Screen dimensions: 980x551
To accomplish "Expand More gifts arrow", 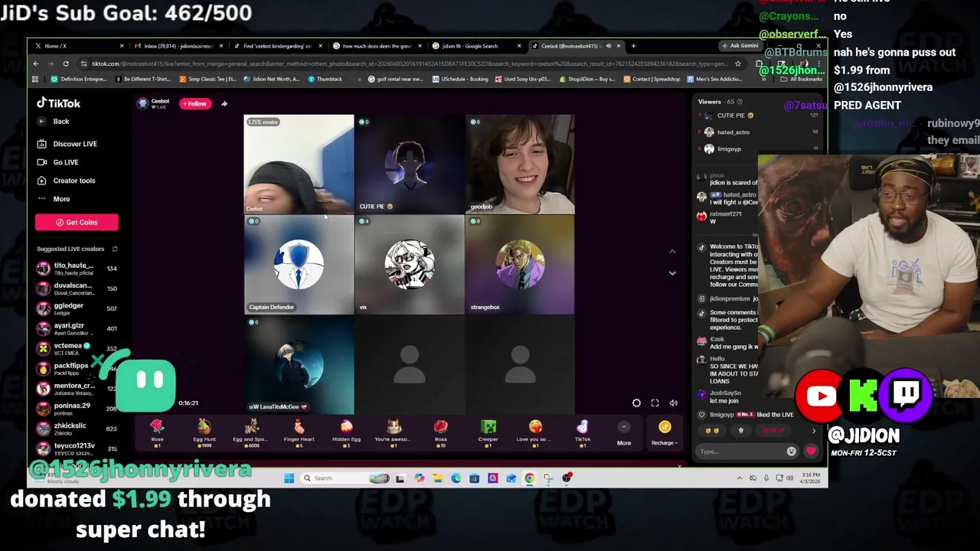I will tap(624, 427).
